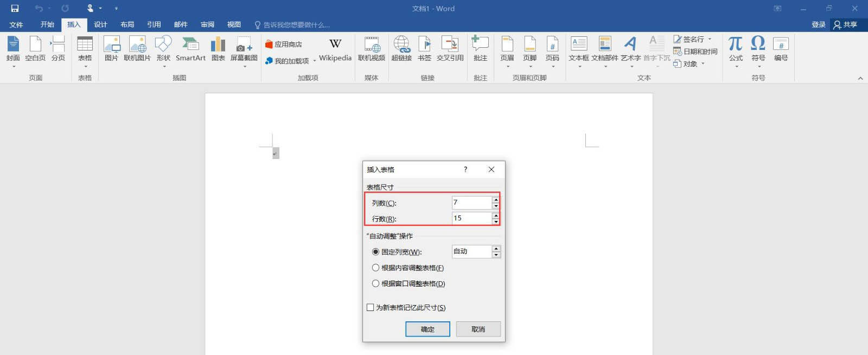This screenshot has width=868, height=355.
Task: Insert a cross-reference (交叉引用)
Action: [450, 49]
